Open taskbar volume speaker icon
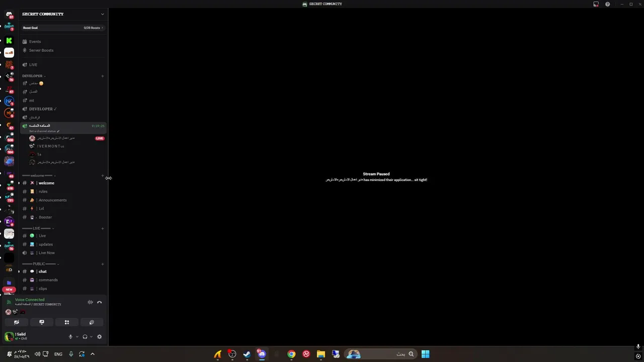 (x=37, y=354)
